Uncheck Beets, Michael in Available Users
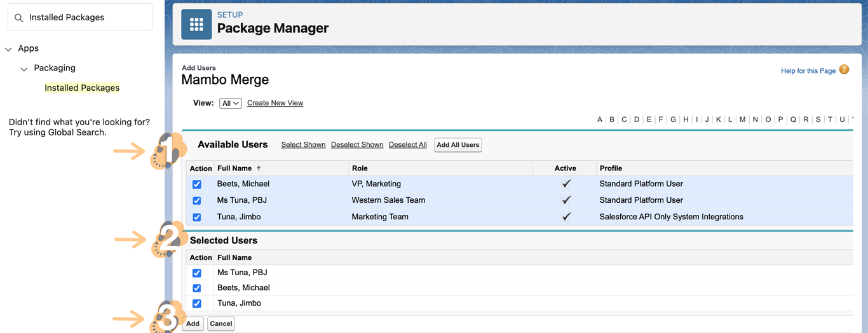The width and height of the screenshot is (868, 333). 197,184
